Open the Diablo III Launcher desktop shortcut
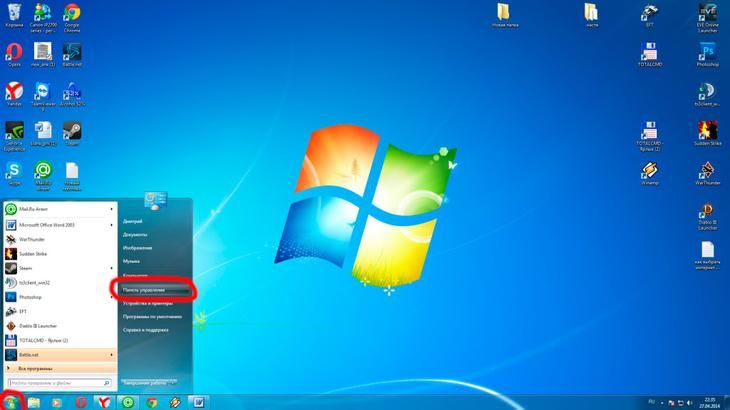Image resolution: width=730 pixels, height=410 pixels. (x=708, y=216)
